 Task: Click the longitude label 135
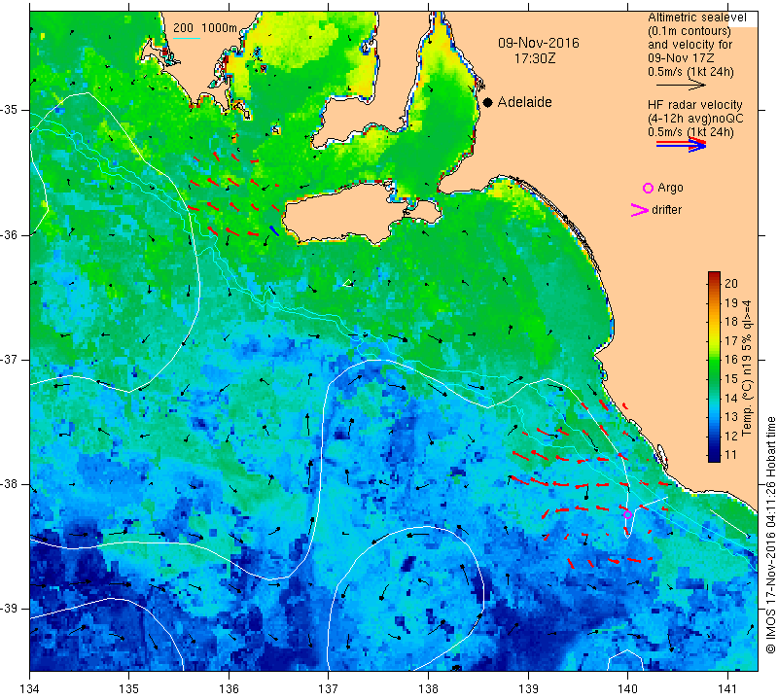click(129, 689)
